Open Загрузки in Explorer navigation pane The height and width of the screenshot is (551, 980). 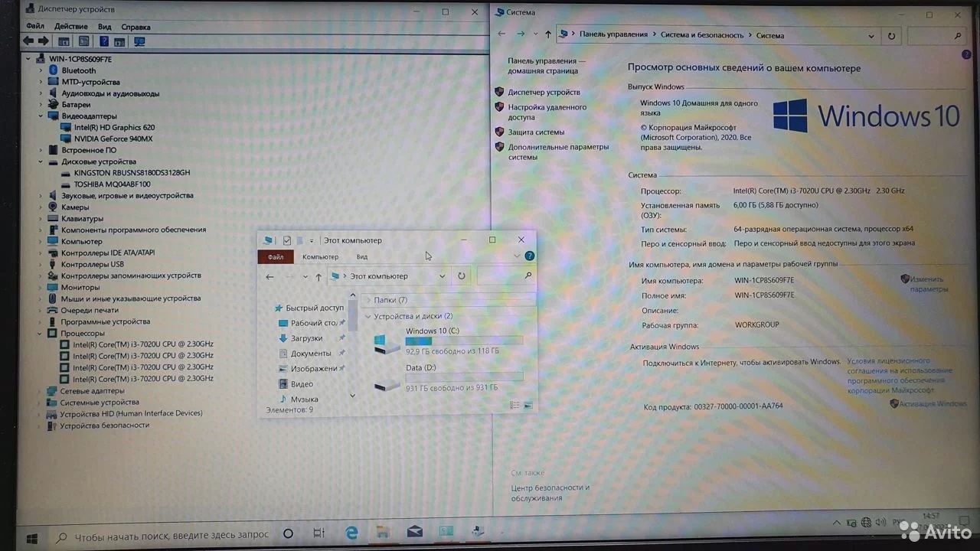click(306, 338)
